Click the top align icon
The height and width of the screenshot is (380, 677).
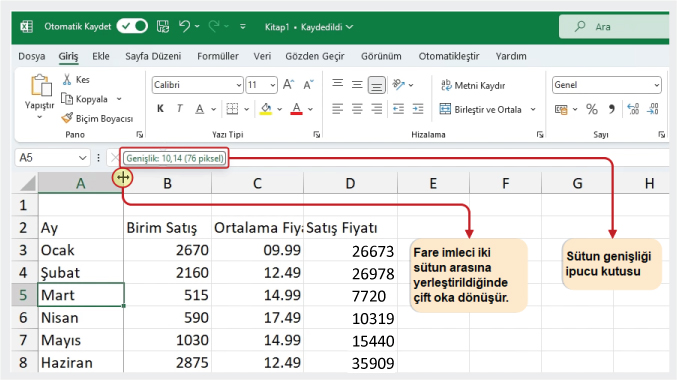[338, 84]
